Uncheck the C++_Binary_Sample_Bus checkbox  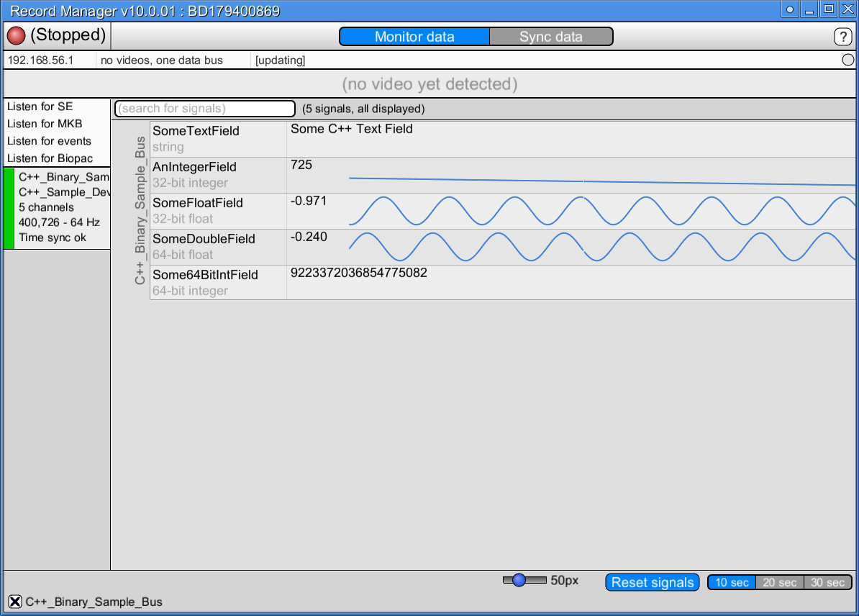pos(12,602)
